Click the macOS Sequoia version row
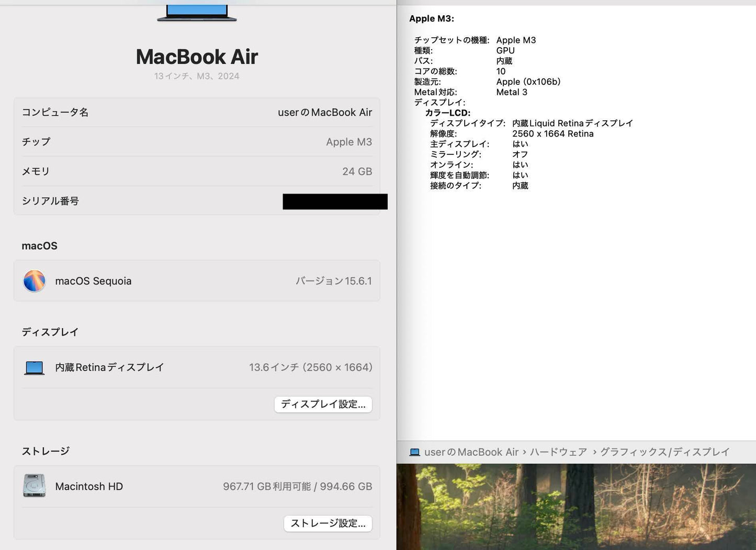 [197, 281]
